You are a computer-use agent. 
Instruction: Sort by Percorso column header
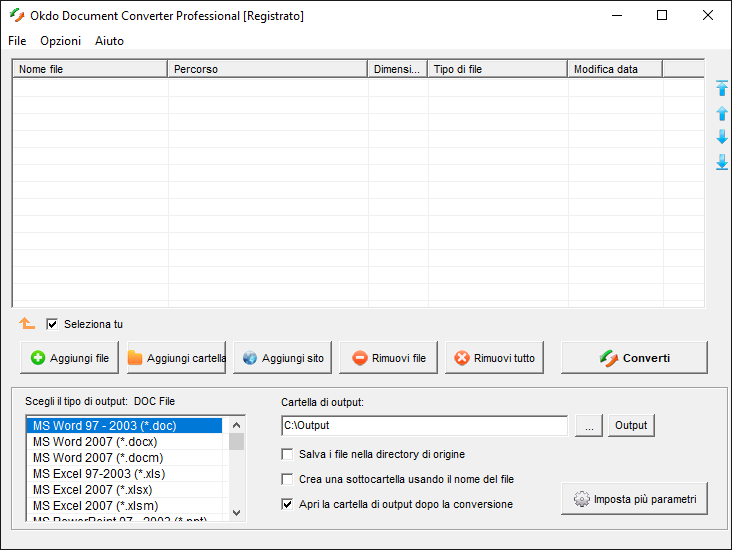(x=267, y=69)
